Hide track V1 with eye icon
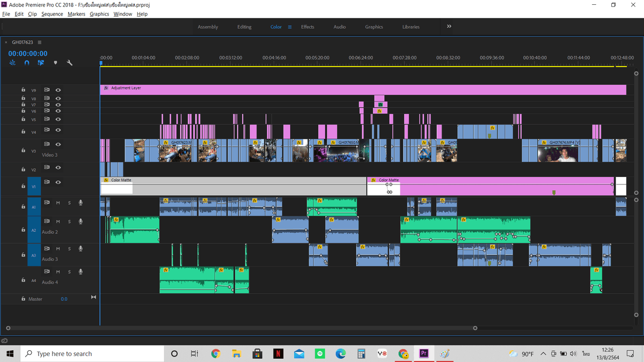This screenshot has width=644, height=362. click(x=58, y=182)
